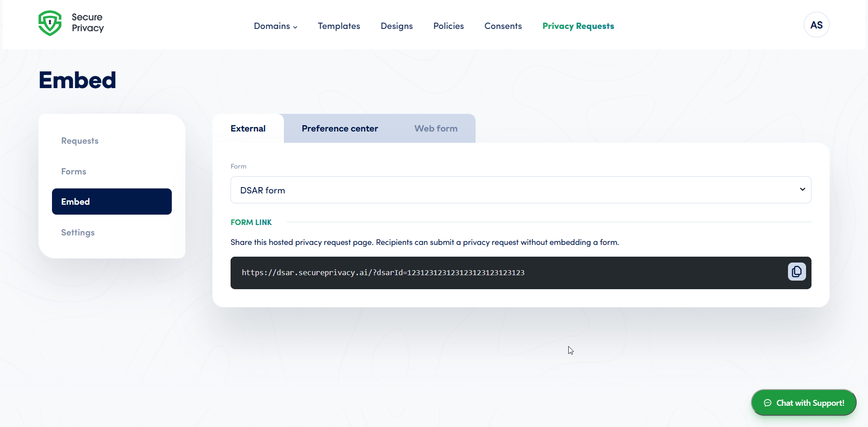The image size is (868, 427).
Task: Switch to the Web form tab
Action: pos(436,128)
